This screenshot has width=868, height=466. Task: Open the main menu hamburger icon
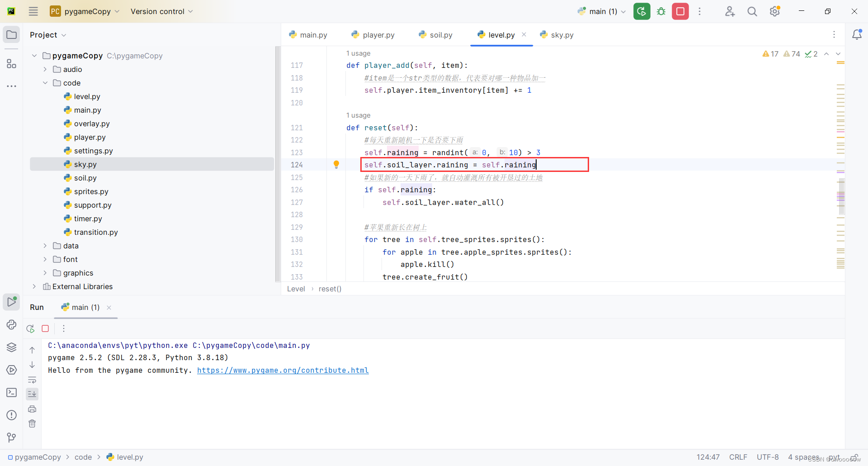(33, 11)
